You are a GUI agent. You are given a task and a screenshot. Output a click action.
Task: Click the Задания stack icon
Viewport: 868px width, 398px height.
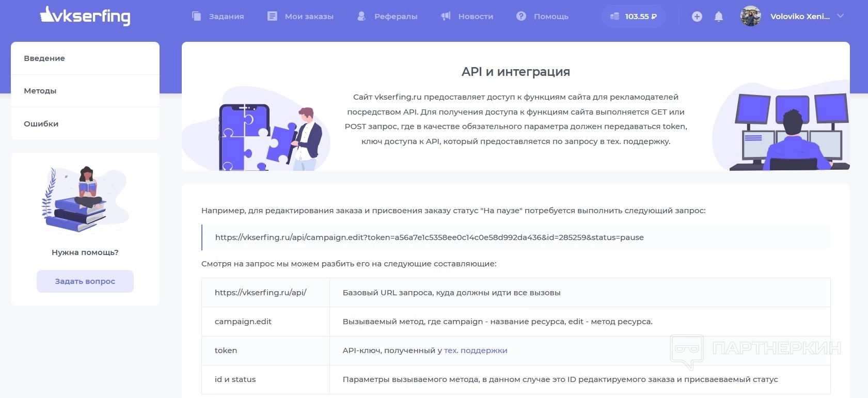pos(196,16)
